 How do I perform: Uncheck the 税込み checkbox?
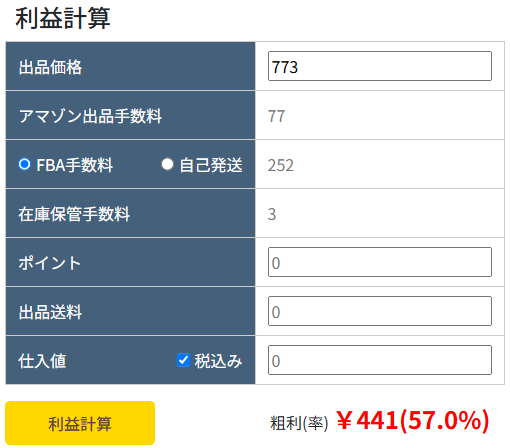point(183,360)
